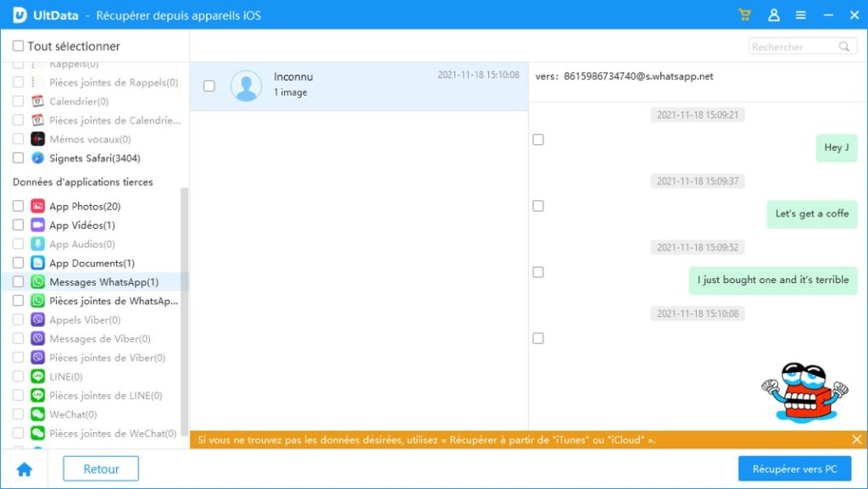The width and height of the screenshot is (868, 489).
Task: Go to home screen via house icon
Action: tap(25, 470)
